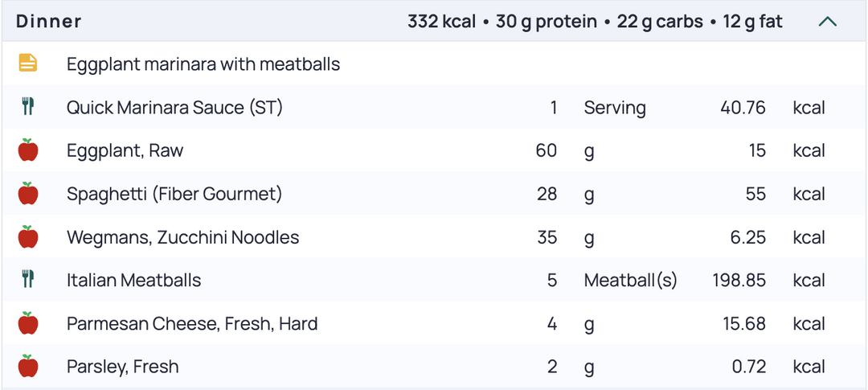Click the apple icon beside Eggplant, Raw
Viewport: 868px width, 390px height.
click(28, 150)
